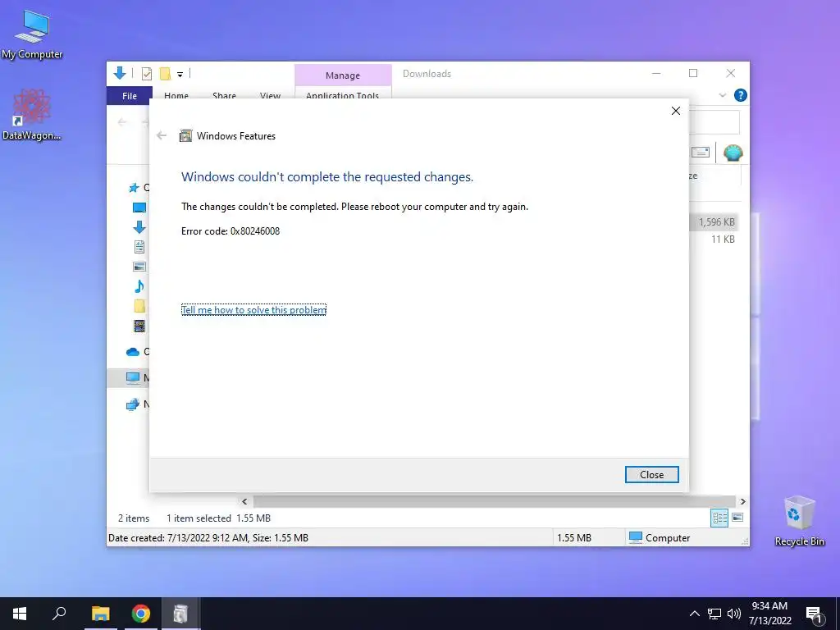The width and height of the screenshot is (840, 630).
Task: Click '1 item selected 1.55 MB' status text
Action: click(x=218, y=518)
